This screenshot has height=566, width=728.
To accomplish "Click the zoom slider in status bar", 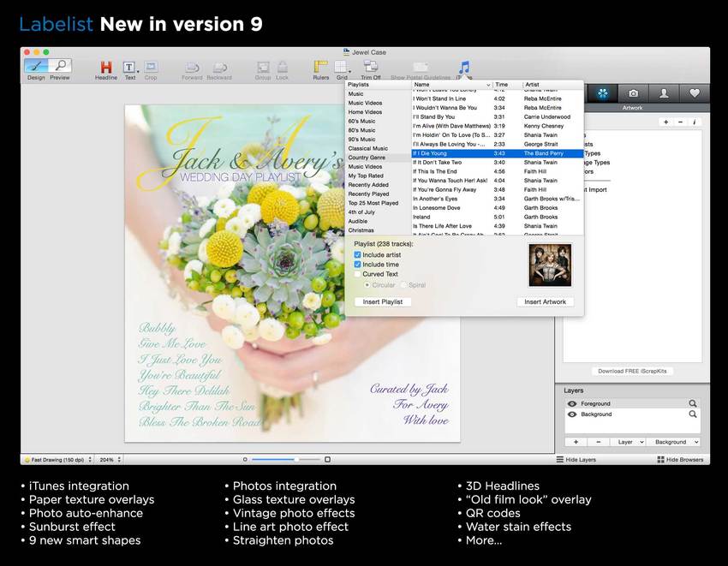I will (285, 460).
